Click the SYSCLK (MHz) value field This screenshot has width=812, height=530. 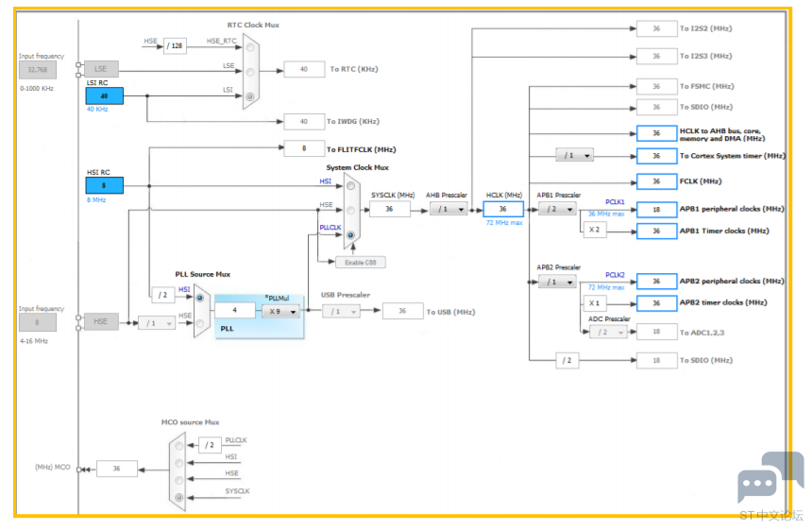390,209
